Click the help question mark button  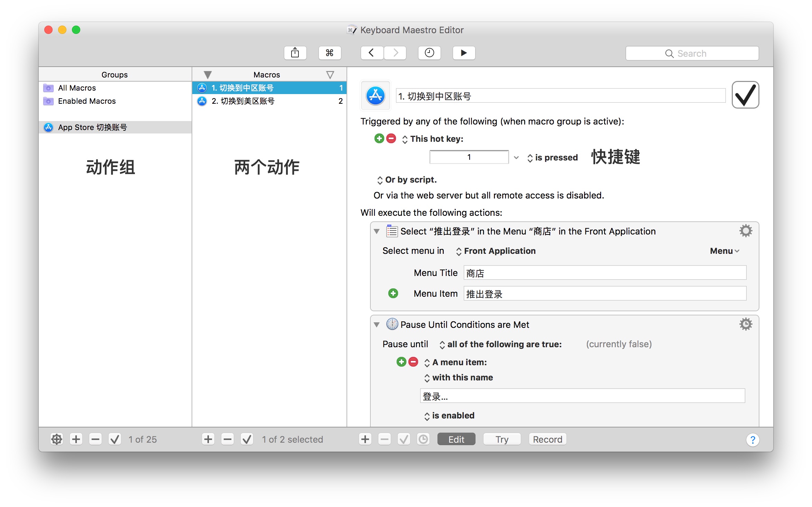753,440
